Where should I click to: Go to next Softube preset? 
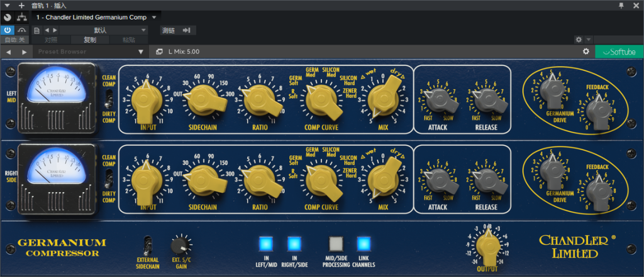coord(25,52)
